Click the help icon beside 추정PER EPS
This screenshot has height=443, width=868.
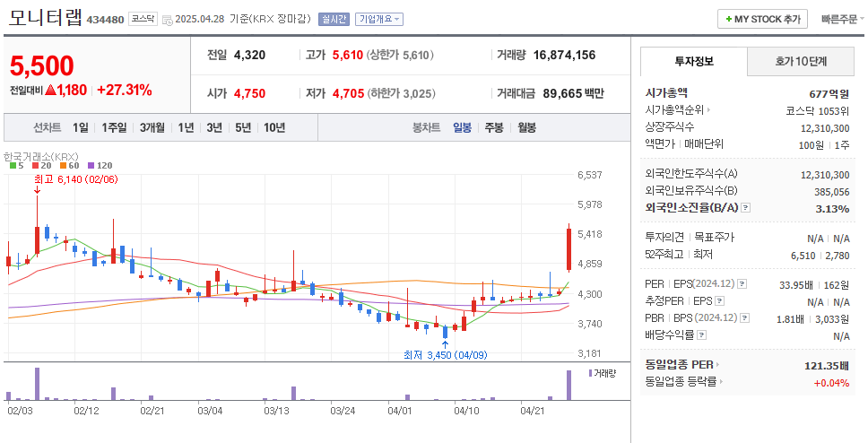[x=719, y=301]
